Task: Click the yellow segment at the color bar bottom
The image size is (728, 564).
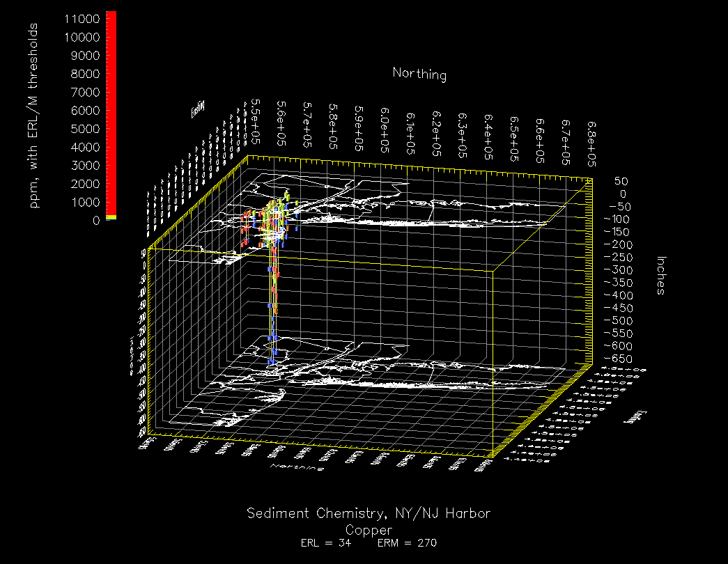Action: pos(111,218)
